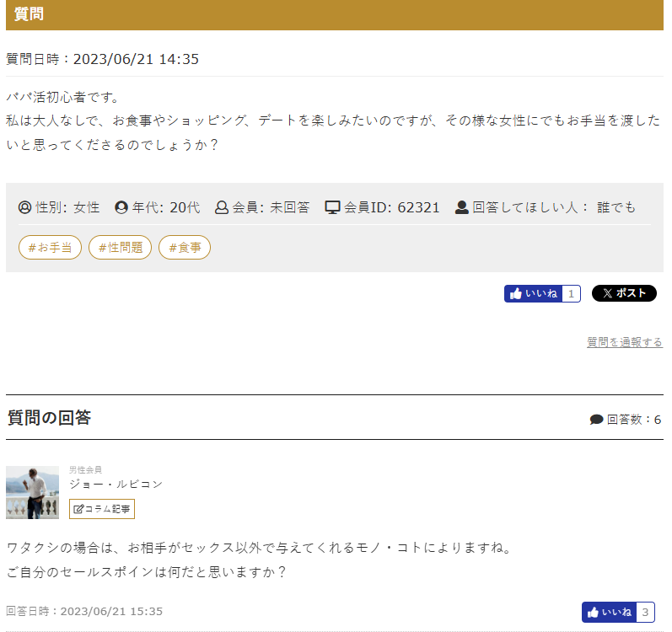
Task: Click the パパ活初心者です。 line
Action: point(63,97)
